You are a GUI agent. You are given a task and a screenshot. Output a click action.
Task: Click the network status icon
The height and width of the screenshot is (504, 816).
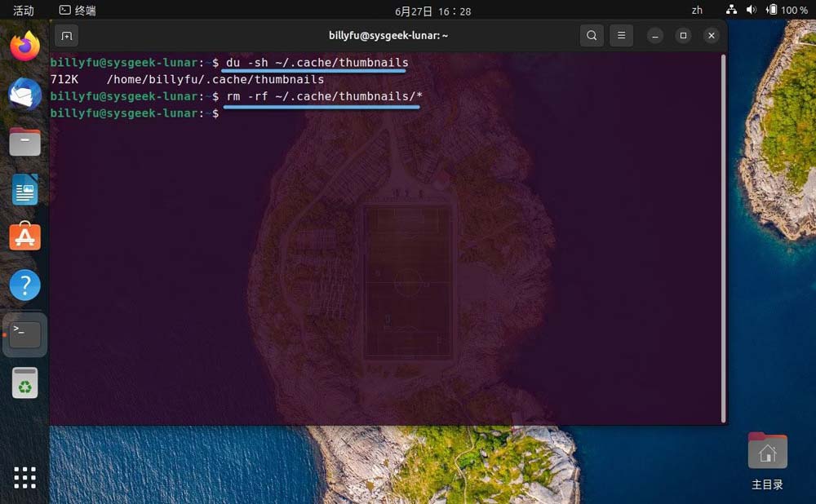[x=731, y=10]
